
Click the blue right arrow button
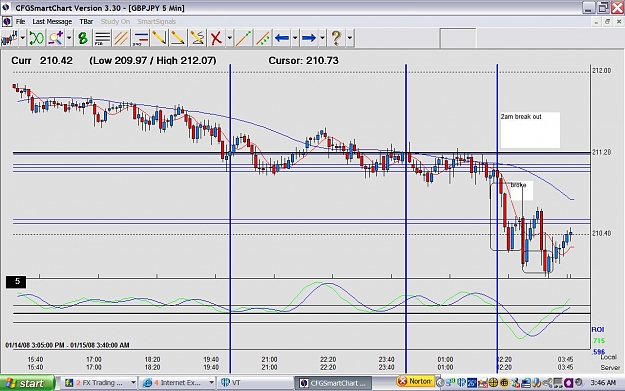point(309,38)
